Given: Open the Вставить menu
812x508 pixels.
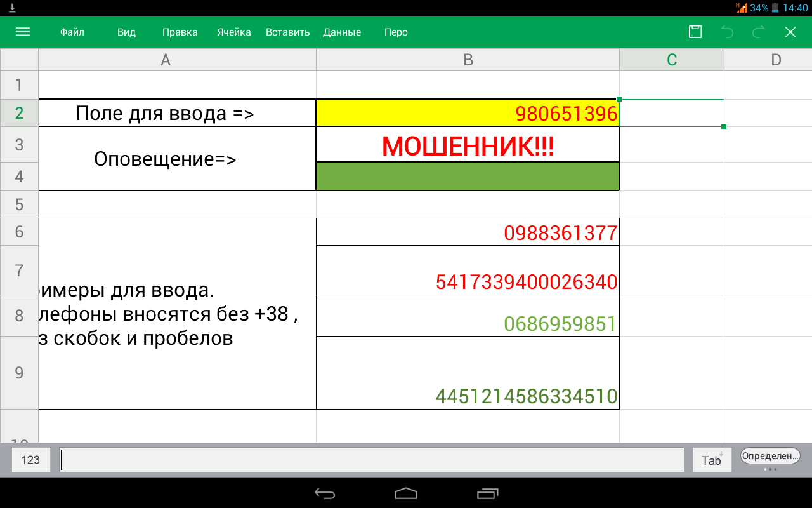Looking at the screenshot, I should click(x=287, y=32).
